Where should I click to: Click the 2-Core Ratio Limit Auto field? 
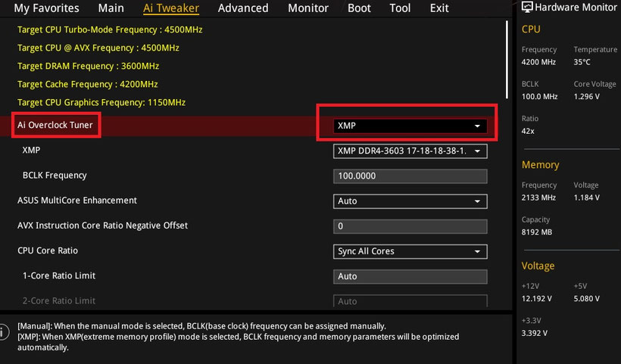(410, 300)
